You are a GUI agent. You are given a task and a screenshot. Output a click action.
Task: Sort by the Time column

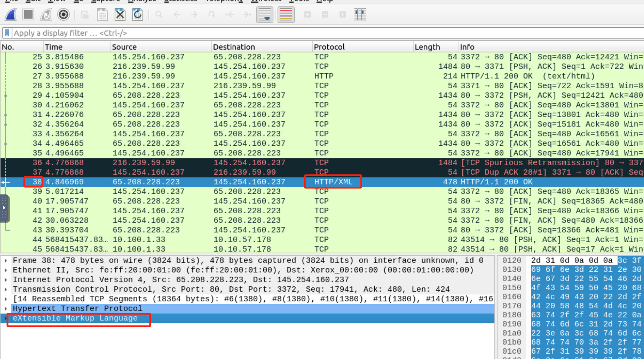(76, 47)
